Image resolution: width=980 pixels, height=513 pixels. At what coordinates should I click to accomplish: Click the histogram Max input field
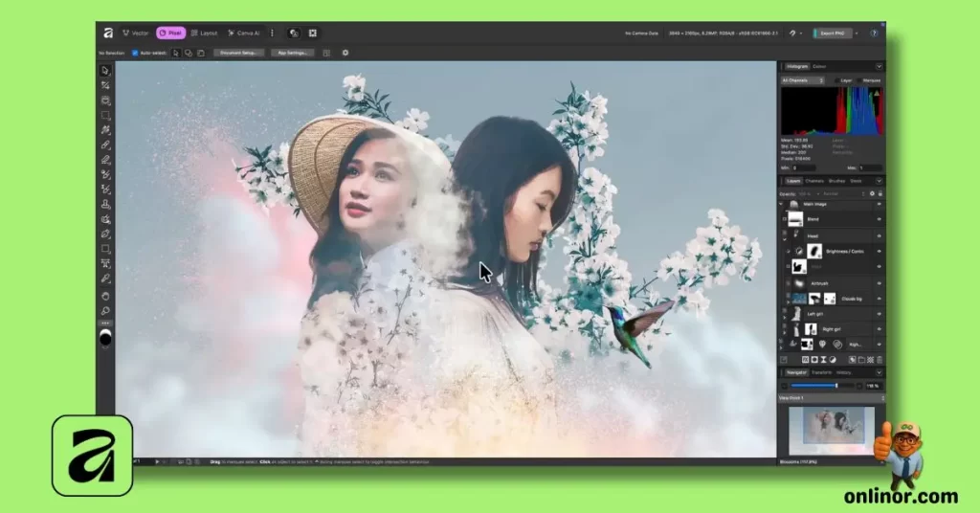click(870, 168)
